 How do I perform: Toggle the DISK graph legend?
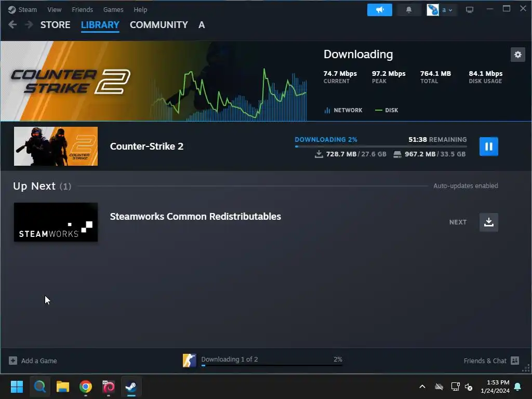[x=387, y=110]
